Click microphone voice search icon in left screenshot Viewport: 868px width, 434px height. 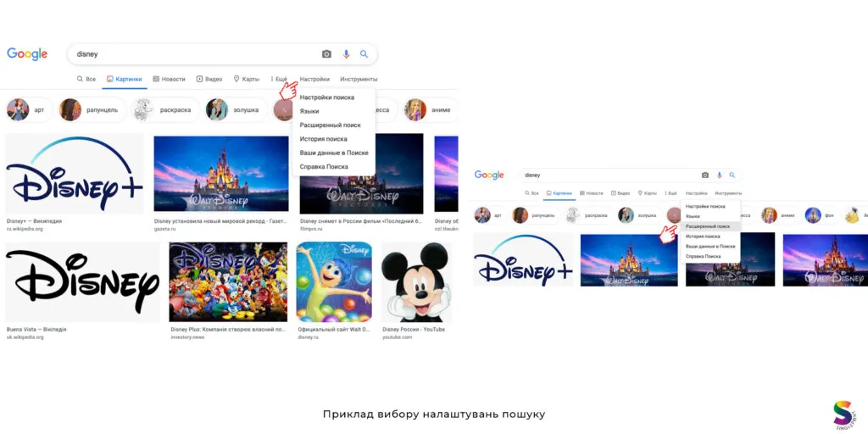346,54
